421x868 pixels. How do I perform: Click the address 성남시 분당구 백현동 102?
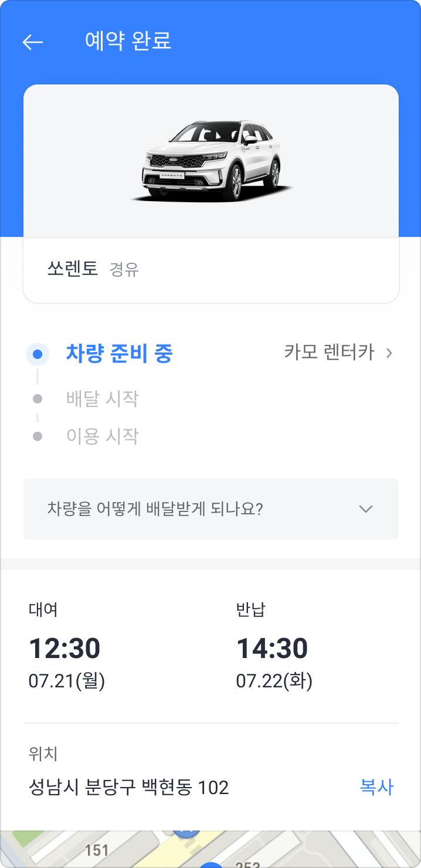129,787
